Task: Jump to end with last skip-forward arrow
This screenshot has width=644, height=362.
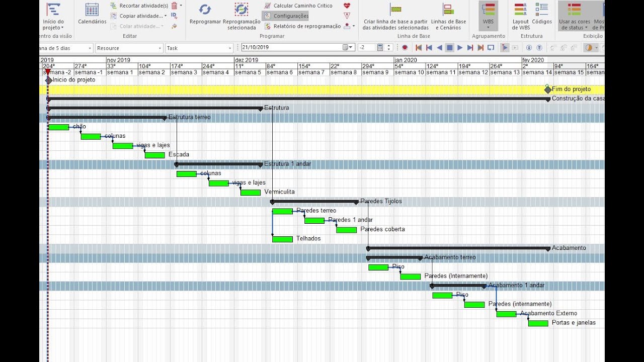Action: point(480,48)
